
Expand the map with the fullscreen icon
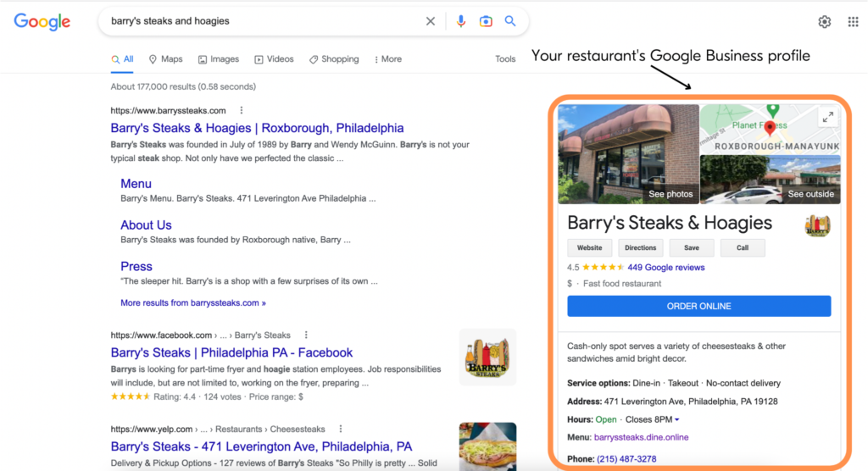point(828,117)
